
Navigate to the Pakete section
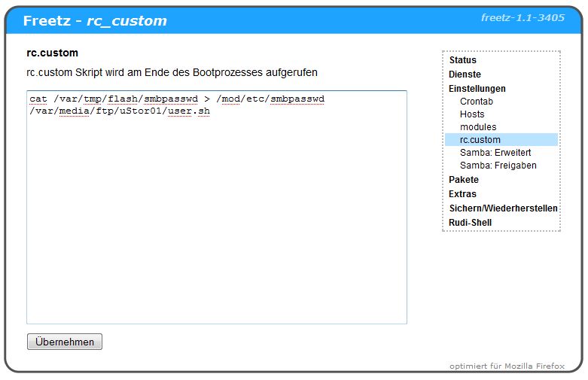point(464,180)
